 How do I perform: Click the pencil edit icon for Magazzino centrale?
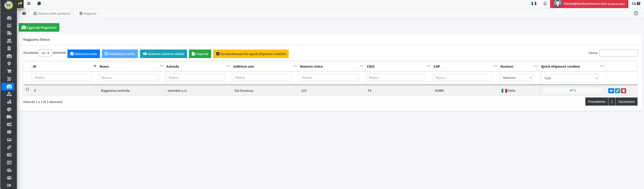tap(617, 91)
